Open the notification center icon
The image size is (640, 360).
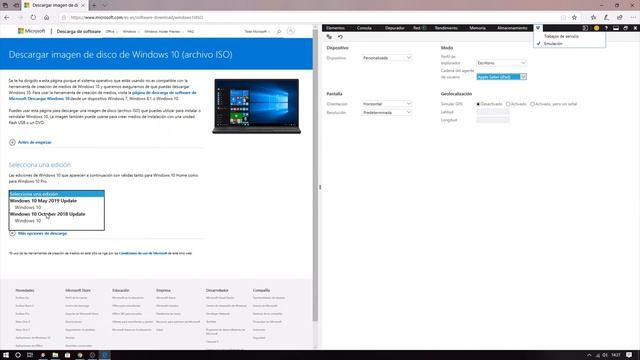point(629,355)
